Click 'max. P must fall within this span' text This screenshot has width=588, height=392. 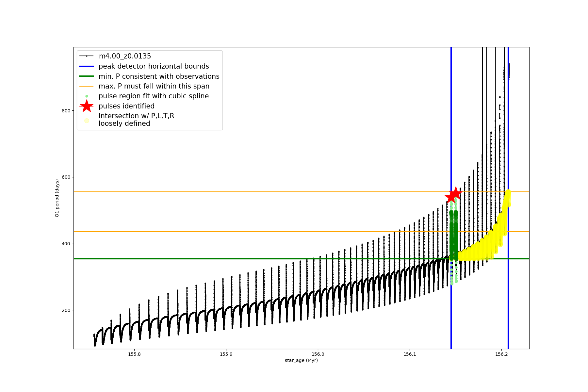[154, 86]
